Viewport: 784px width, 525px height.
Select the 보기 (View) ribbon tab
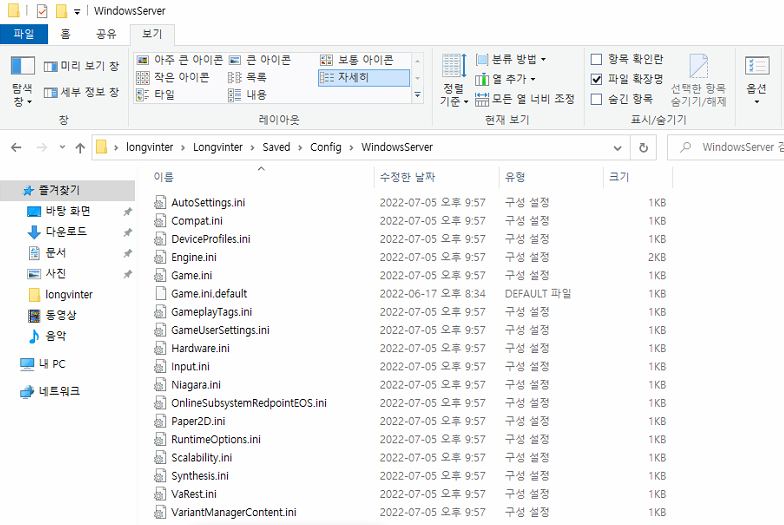click(x=152, y=34)
